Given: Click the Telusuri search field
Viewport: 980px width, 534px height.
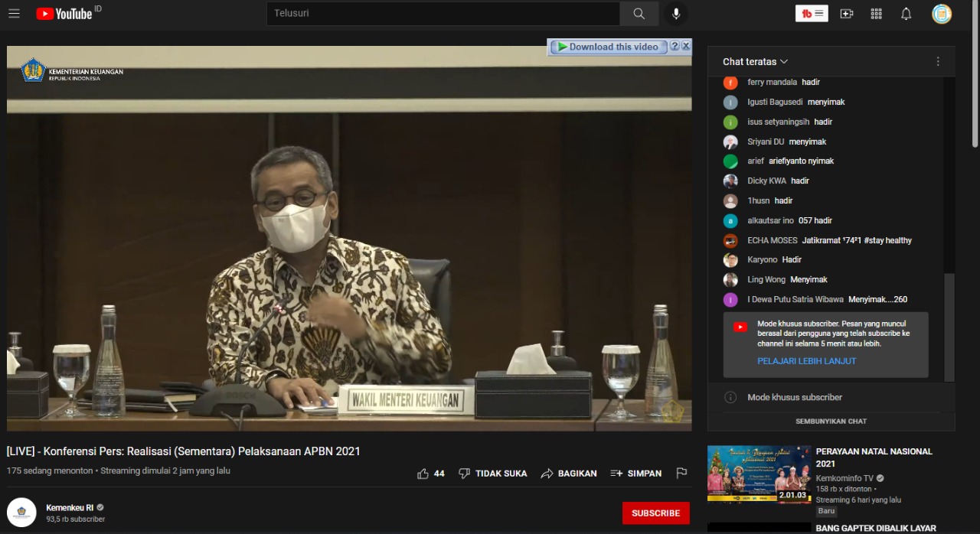Looking at the screenshot, I should [x=443, y=14].
